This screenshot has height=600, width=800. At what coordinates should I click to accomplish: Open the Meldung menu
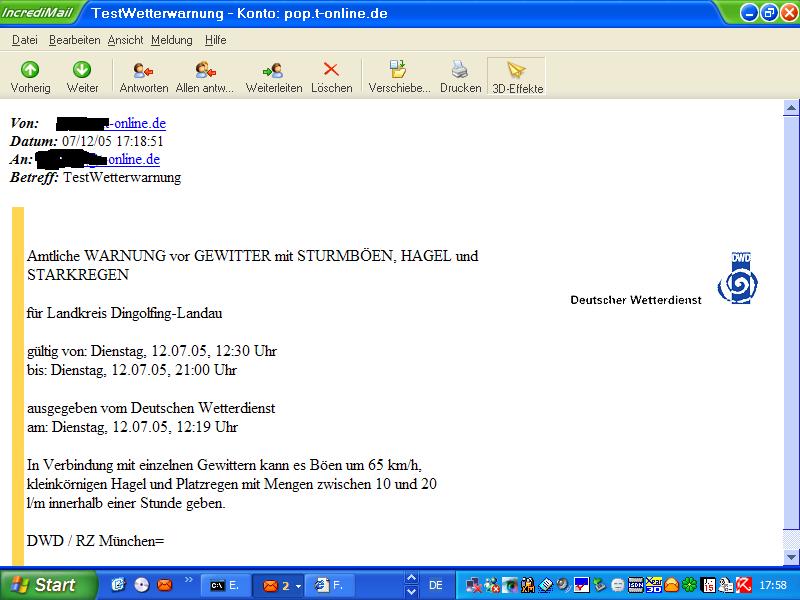tap(171, 40)
